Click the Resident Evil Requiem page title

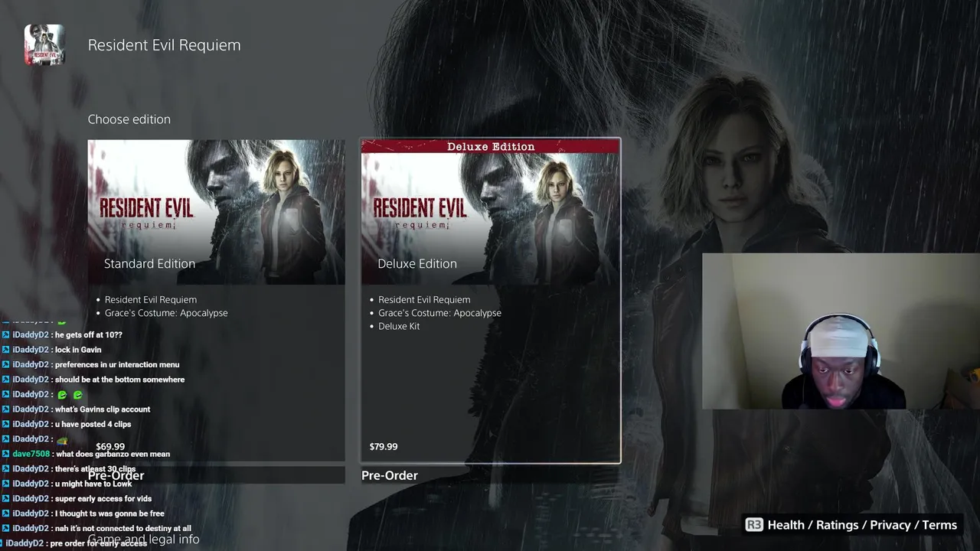(x=164, y=45)
